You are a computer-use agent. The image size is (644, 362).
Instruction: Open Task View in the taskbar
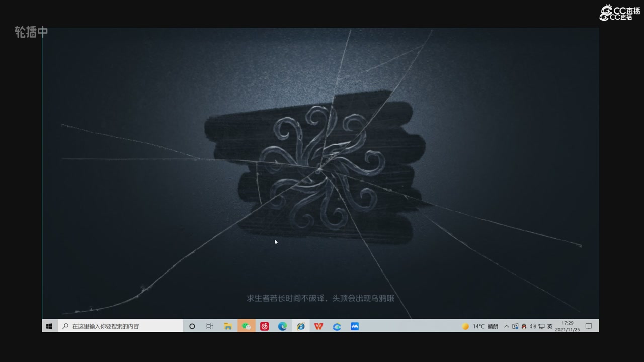[x=210, y=326]
